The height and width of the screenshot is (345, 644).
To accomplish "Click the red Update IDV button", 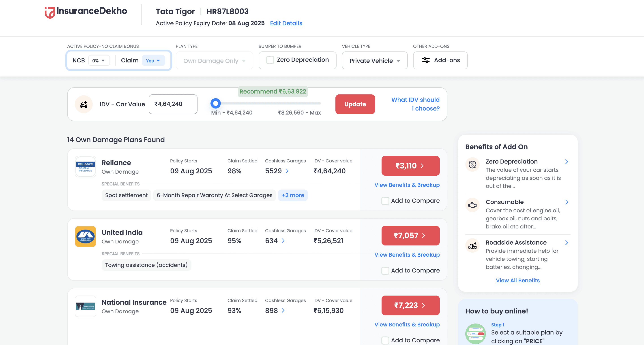I will pos(355,104).
